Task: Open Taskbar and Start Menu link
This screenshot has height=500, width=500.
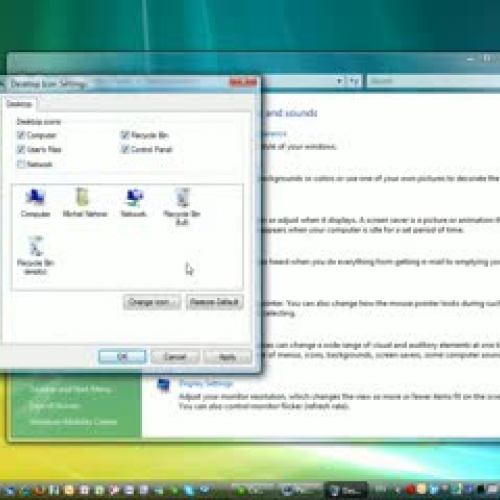Action: (x=70, y=389)
